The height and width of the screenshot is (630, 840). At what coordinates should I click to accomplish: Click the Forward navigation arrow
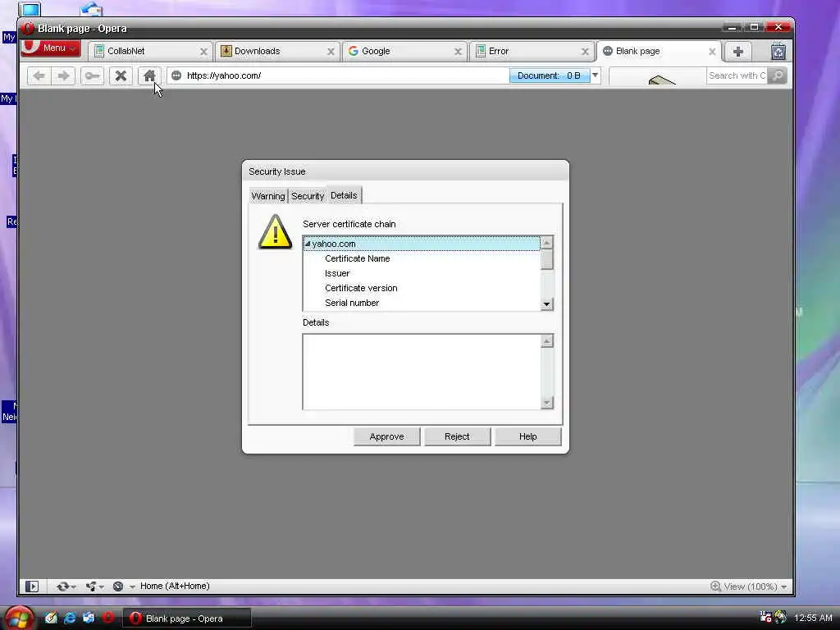pyautogui.click(x=64, y=75)
